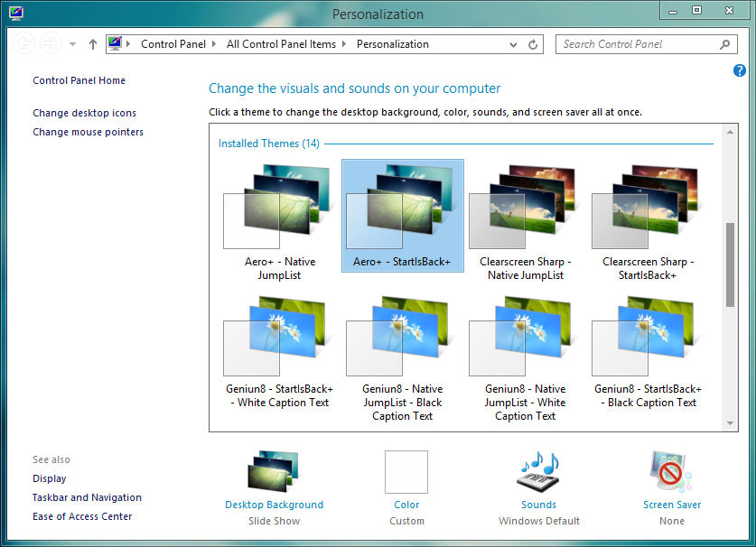The width and height of the screenshot is (756, 547).
Task: Open Change desktop icons link
Action: (x=84, y=113)
